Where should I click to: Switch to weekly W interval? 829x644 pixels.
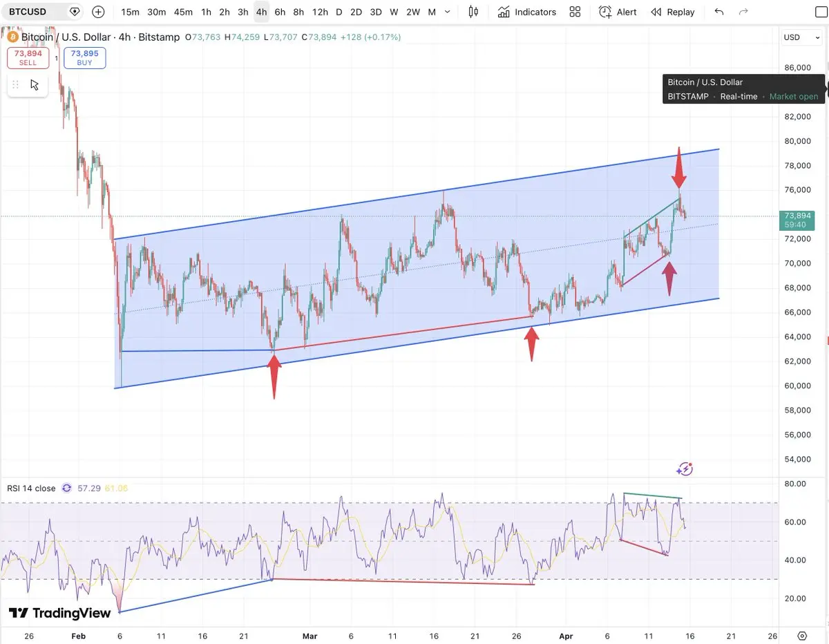[394, 12]
